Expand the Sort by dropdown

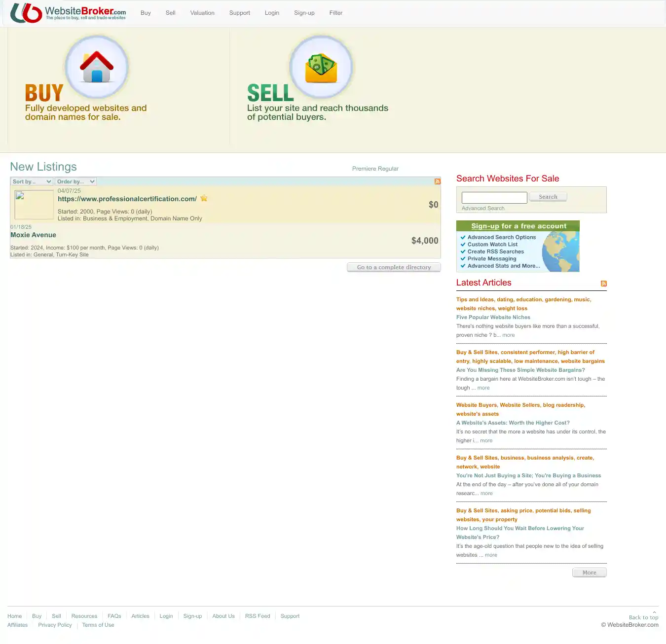coord(32,181)
